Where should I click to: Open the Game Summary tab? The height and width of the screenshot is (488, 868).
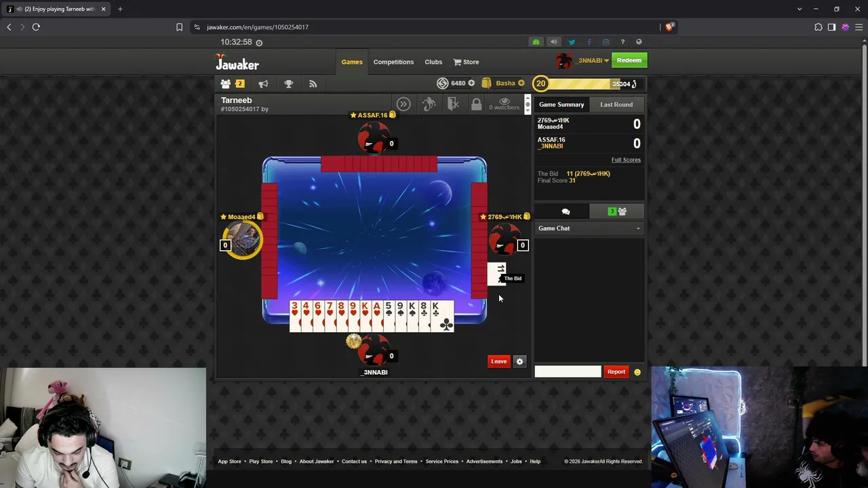point(561,104)
